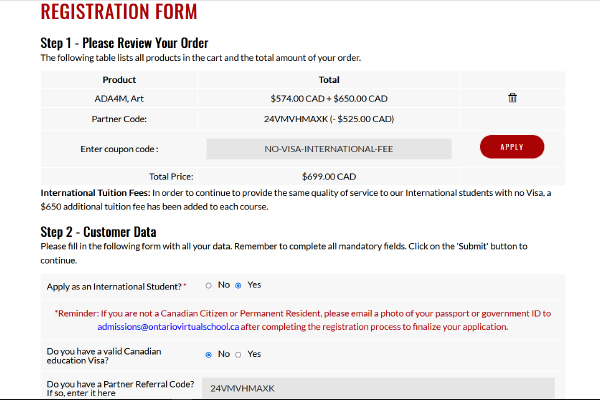
Task: Click Step 2 Customer Data heading
Action: point(98,232)
